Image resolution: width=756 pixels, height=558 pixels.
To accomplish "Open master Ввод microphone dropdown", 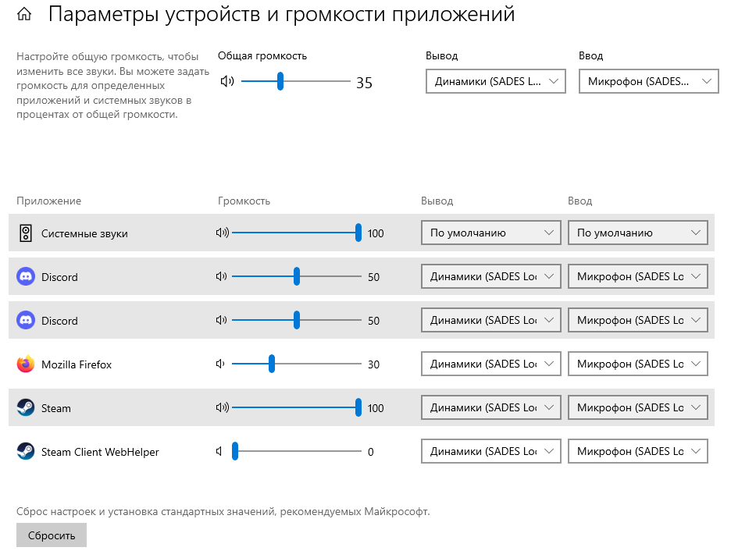I will [648, 81].
